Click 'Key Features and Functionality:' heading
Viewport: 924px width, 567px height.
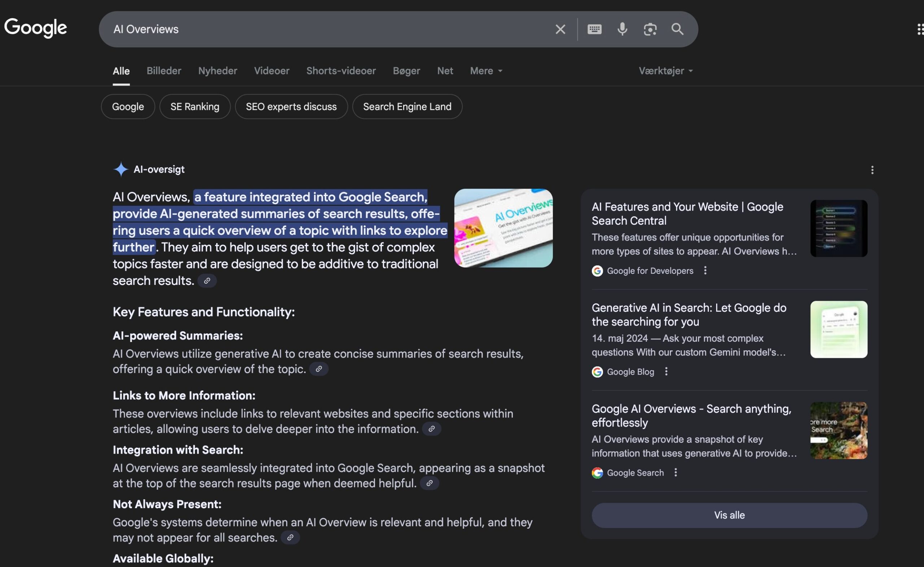204,312
